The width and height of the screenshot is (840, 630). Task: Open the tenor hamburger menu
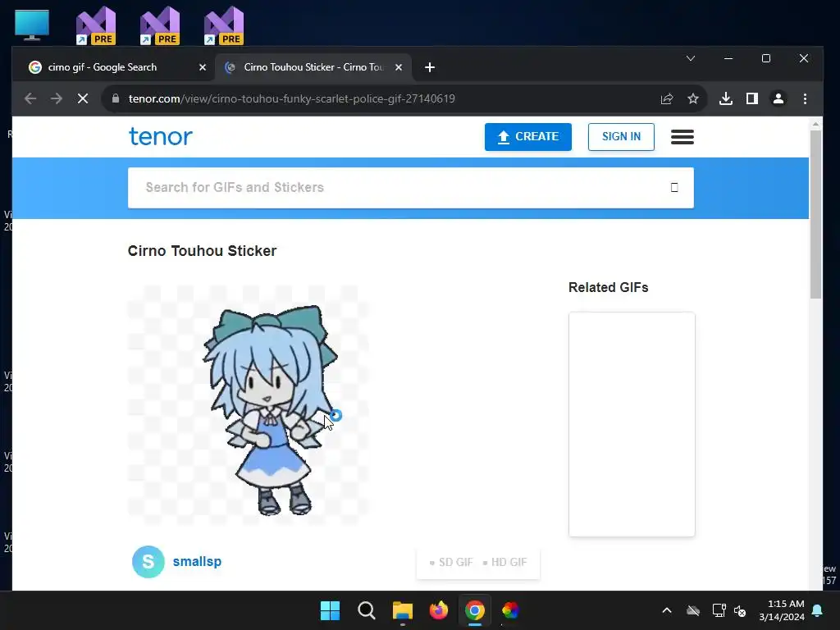(682, 137)
